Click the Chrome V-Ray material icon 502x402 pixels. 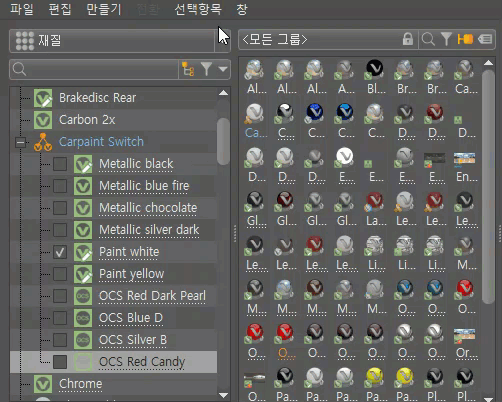click(x=43, y=384)
